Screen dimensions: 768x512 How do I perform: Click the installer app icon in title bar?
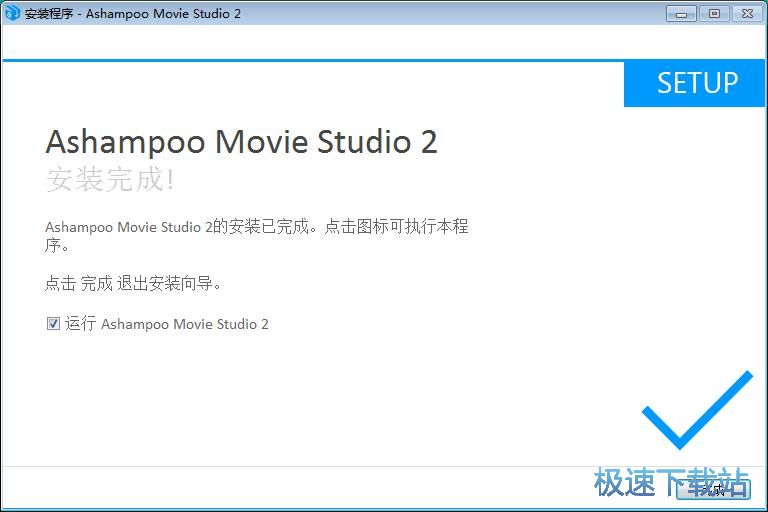11,12
